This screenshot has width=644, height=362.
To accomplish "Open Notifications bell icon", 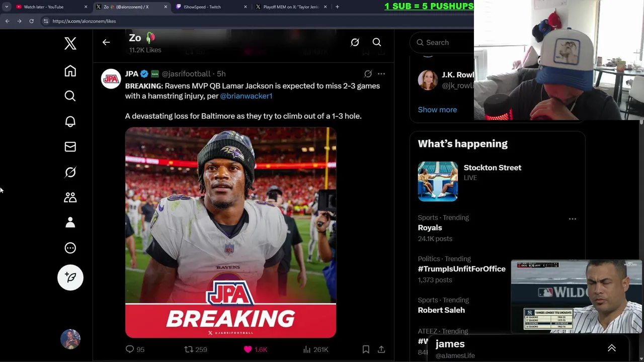I will pos(70,121).
